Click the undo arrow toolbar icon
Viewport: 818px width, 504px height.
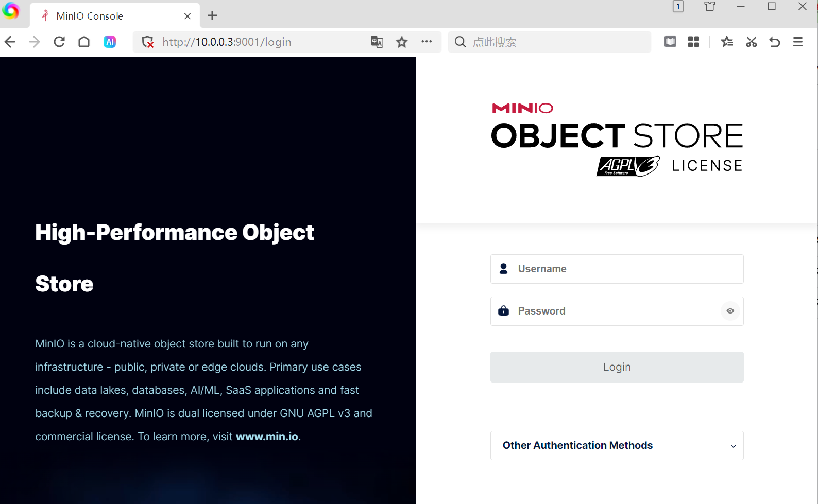point(775,42)
